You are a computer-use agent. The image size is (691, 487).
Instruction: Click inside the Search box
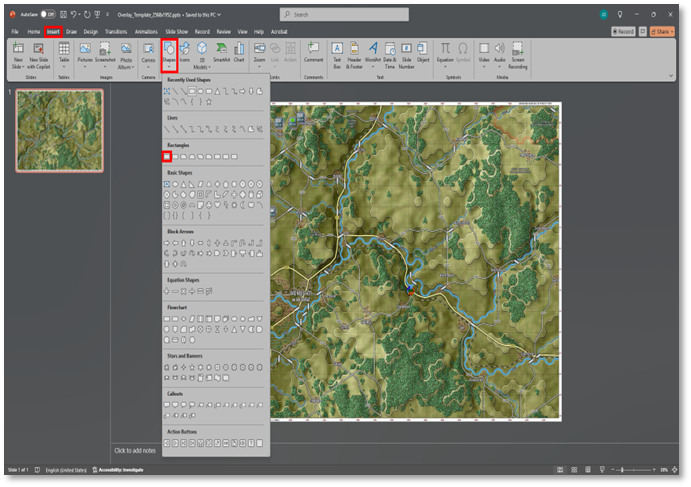pyautogui.click(x=344, y=14)
